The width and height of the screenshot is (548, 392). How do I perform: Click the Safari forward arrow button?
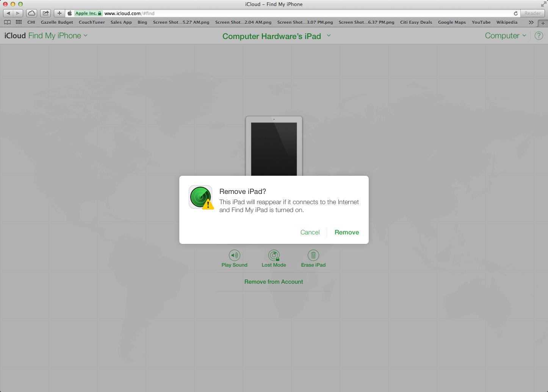[x=18, y=13]
